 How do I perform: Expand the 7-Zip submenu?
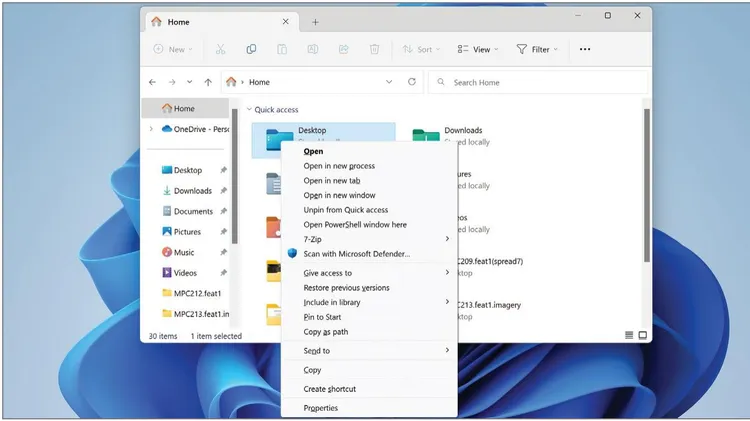pyautogui.click(x=370, y=239)
